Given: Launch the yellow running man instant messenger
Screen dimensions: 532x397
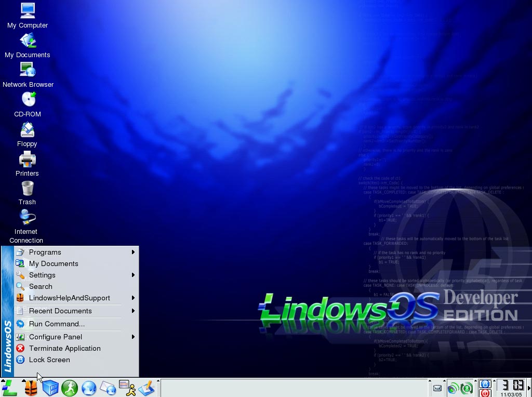Looking at the screenshot, I should (x=128, y=388).
